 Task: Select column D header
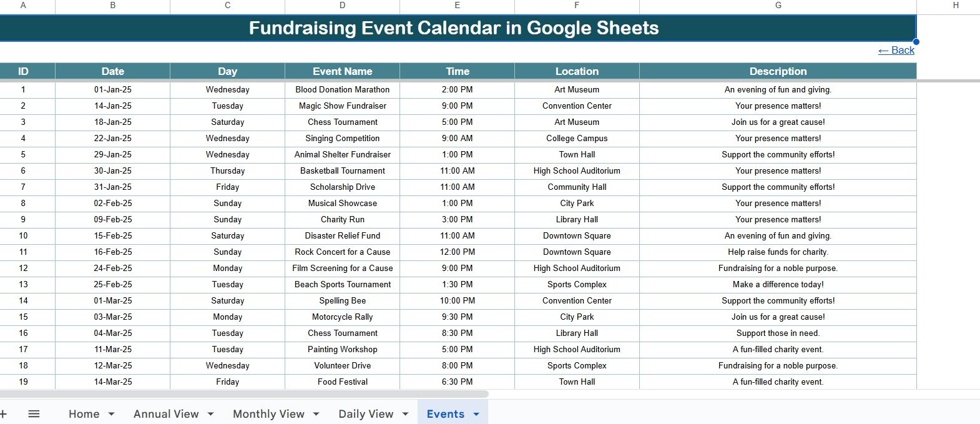click(x=342, y=6)
